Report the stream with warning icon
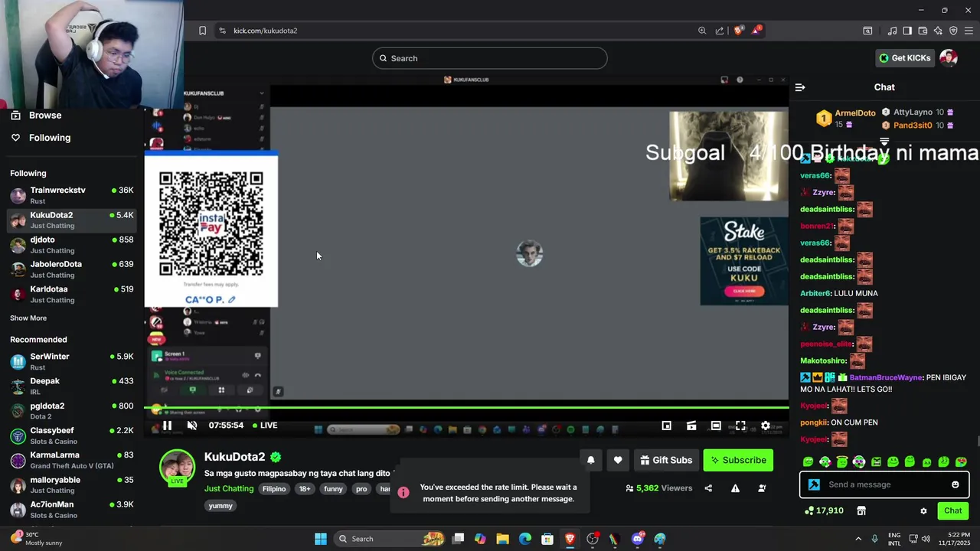 [735, 488]
